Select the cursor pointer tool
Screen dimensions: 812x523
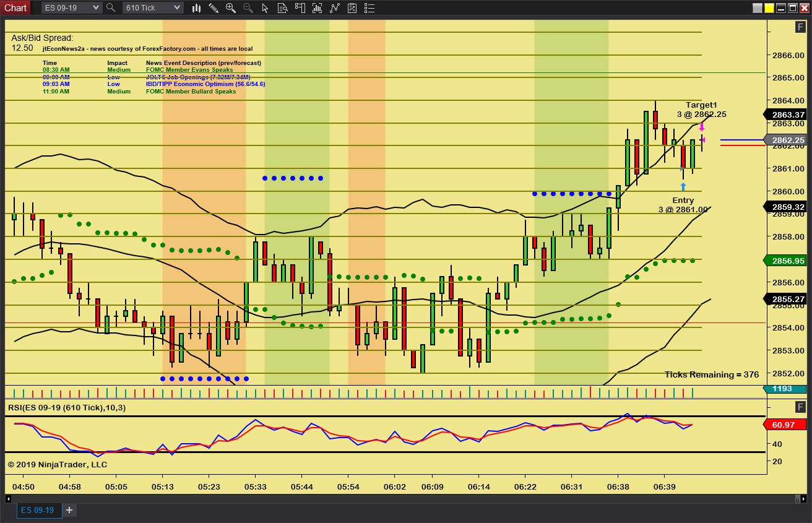pos(266,8)
